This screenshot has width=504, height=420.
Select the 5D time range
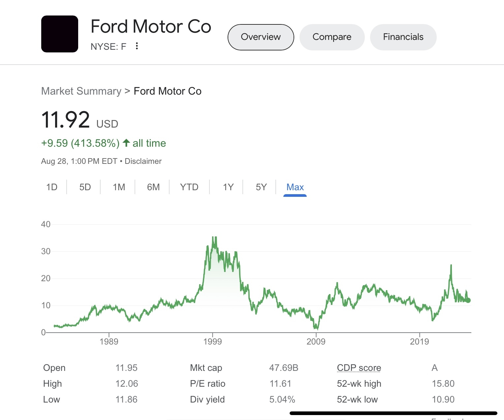tap(85, 187)
